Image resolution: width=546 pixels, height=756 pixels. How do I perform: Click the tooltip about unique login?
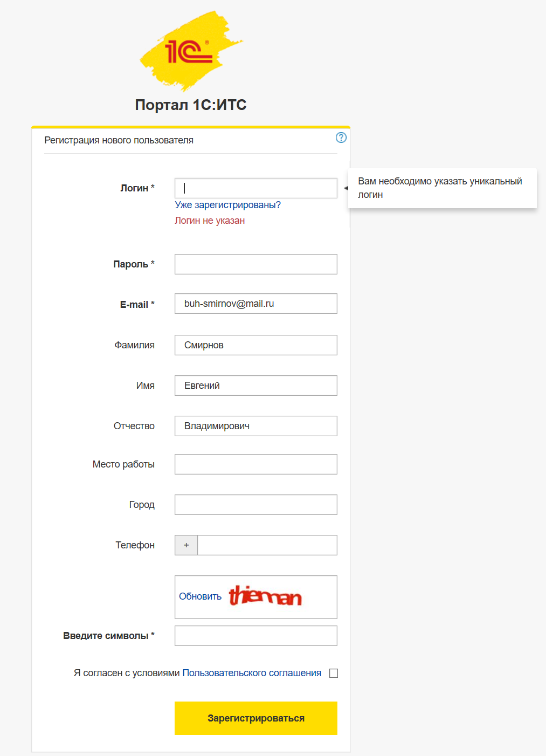pyautogui.click(x=443, y=188)
